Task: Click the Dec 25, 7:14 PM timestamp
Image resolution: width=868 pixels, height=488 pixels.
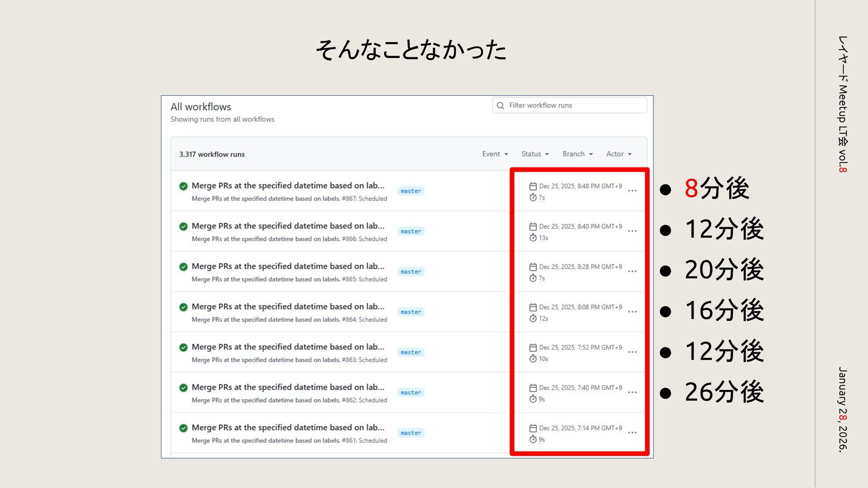Action: [580, 428]
